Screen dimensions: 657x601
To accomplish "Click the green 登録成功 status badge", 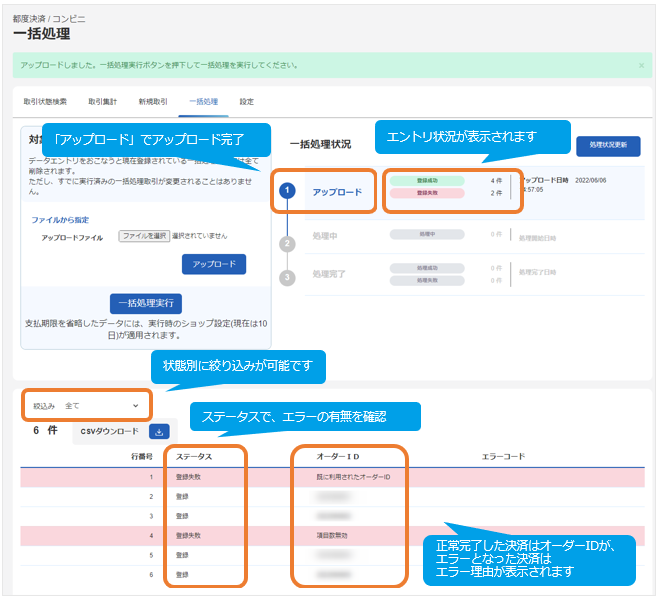I will tap(427, 181).
